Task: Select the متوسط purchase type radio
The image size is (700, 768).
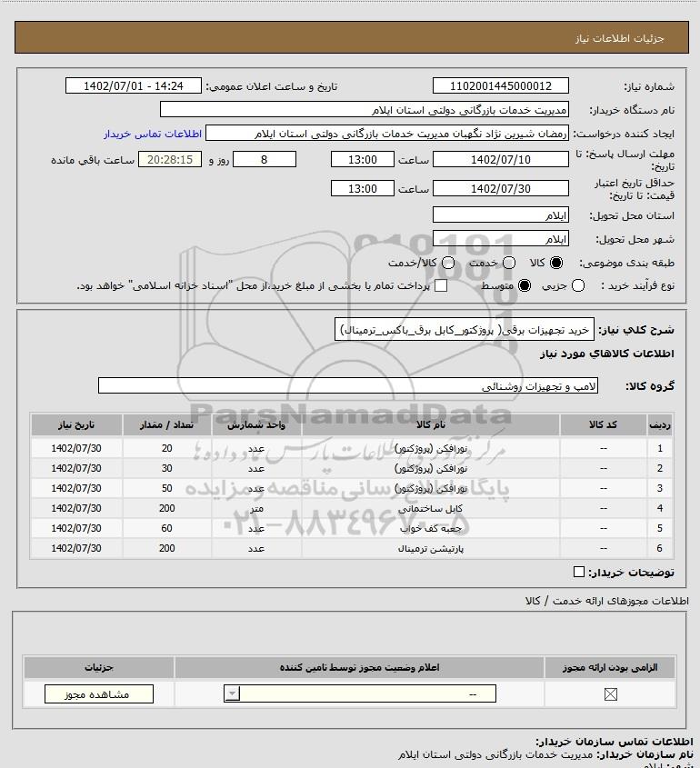Action: pos(525,285)
